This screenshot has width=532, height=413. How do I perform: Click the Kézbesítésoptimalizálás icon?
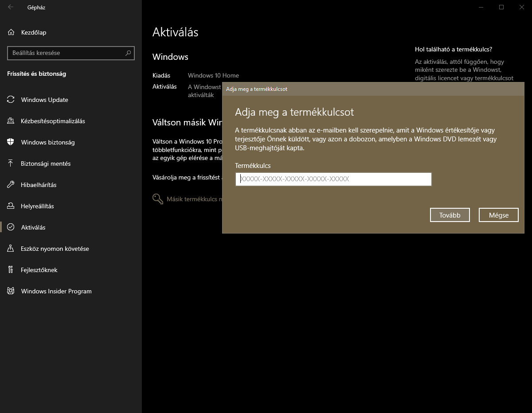[11, 121]
